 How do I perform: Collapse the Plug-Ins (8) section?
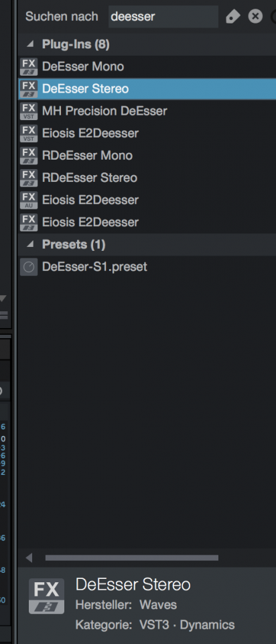31,44
